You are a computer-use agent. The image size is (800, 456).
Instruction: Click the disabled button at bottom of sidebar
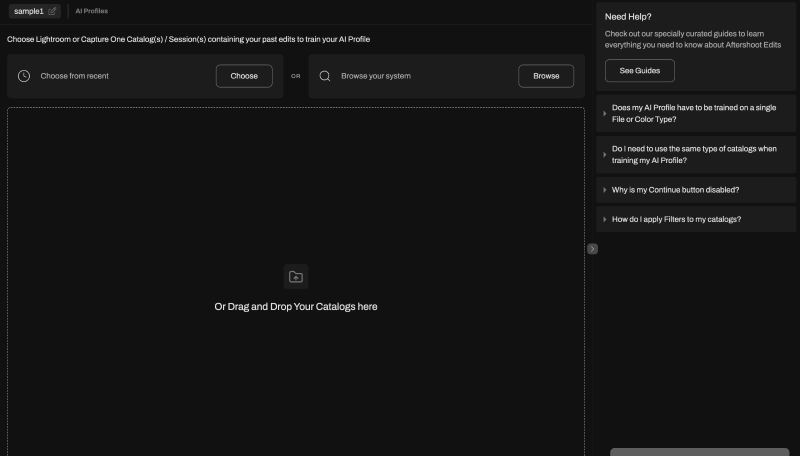(x=699, y=451)
